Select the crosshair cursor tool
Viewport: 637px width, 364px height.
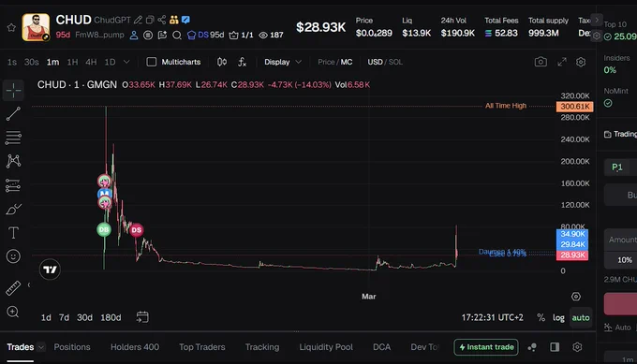coord(13,91)
